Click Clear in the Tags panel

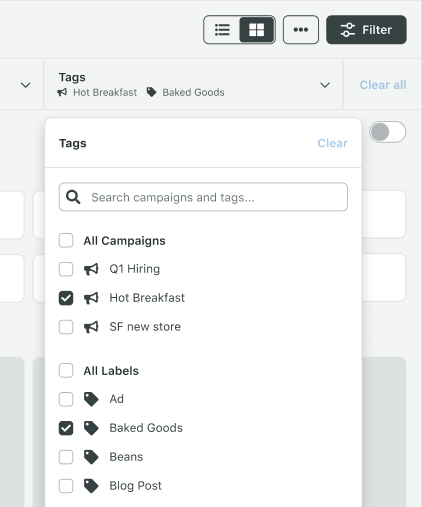(x=332, y=143)
